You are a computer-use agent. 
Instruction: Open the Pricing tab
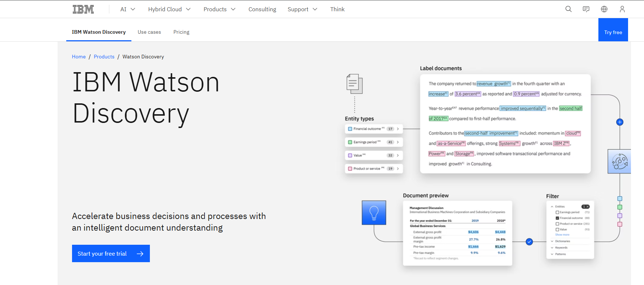pyautogui.click(x=181, y=32)
